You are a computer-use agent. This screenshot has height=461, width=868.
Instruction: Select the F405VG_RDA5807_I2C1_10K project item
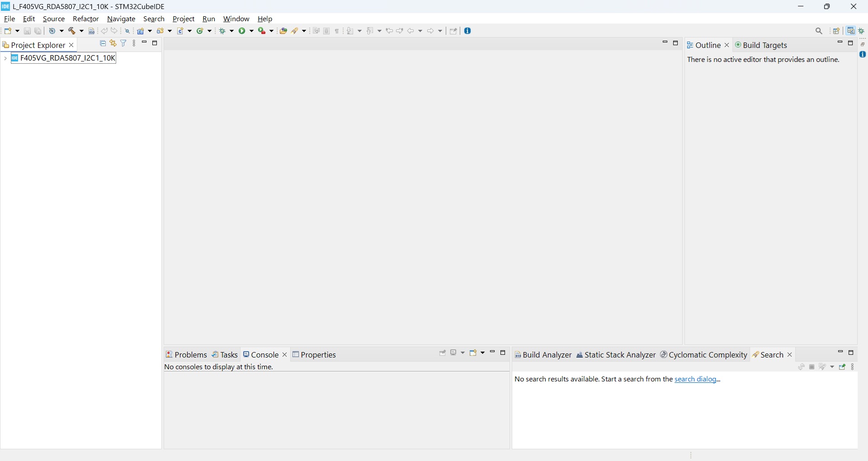[68, 58]
